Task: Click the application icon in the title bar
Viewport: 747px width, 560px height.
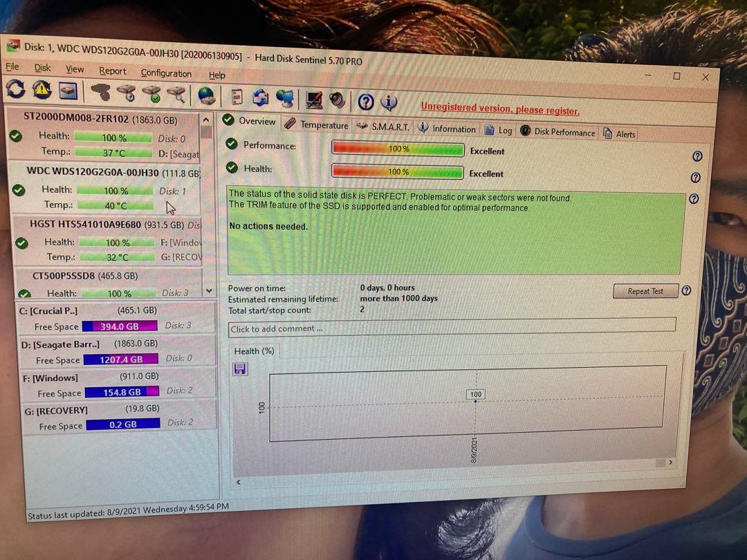Action: click(x=13, y=46)
